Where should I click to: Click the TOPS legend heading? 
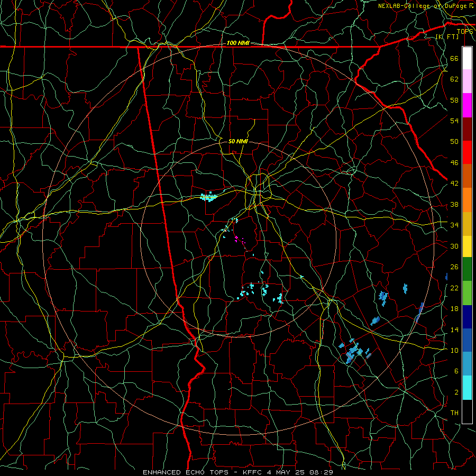(465, 32)
